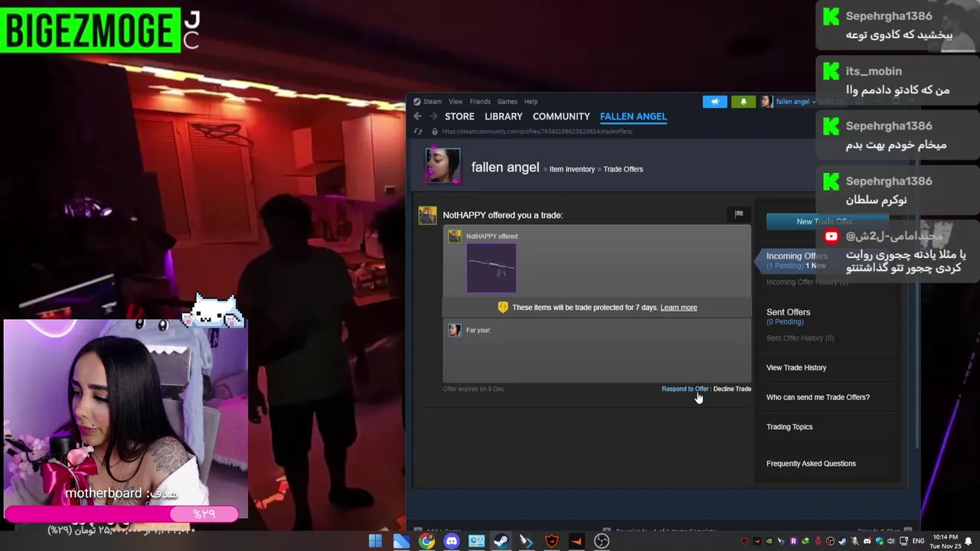Click the Steam announcements megaphone icon
Image resolution: width=980 pixels, height=551 pixels.
[x=714, y=101]
